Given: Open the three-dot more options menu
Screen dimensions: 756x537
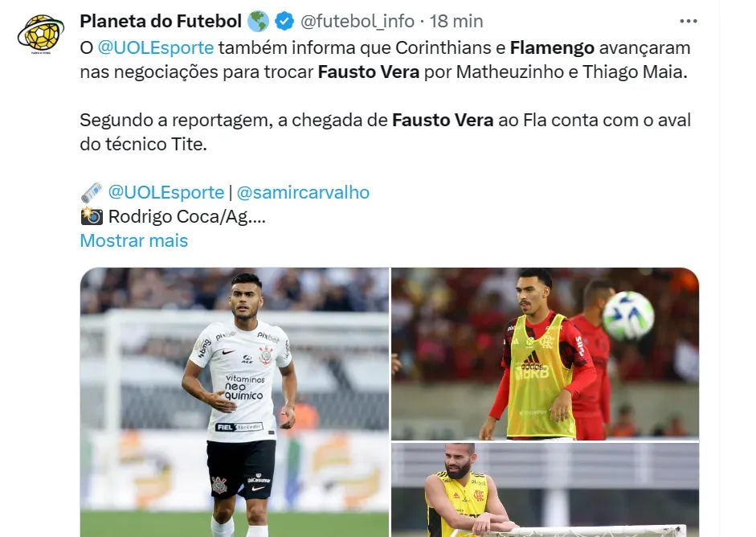Looking at the screenshot, I should pyautogui.click(x=688, y=21).
